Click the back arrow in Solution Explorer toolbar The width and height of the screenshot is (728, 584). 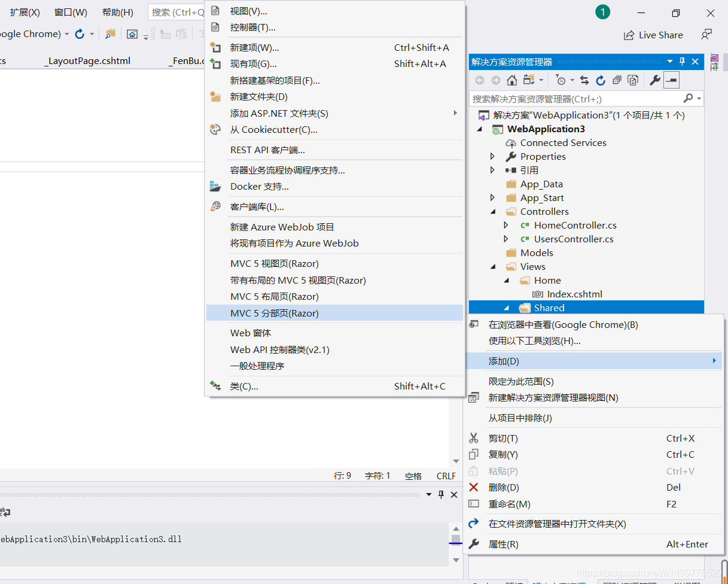click(480, 80)
